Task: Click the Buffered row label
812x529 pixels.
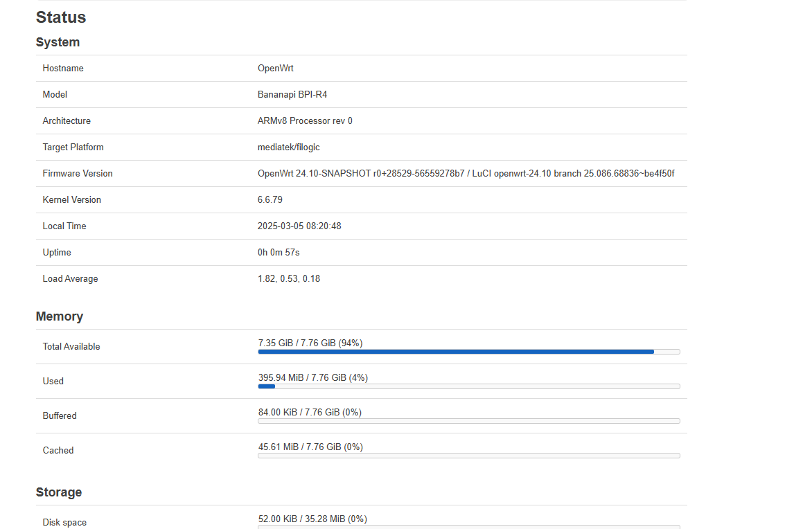Action: click(60, 416)
